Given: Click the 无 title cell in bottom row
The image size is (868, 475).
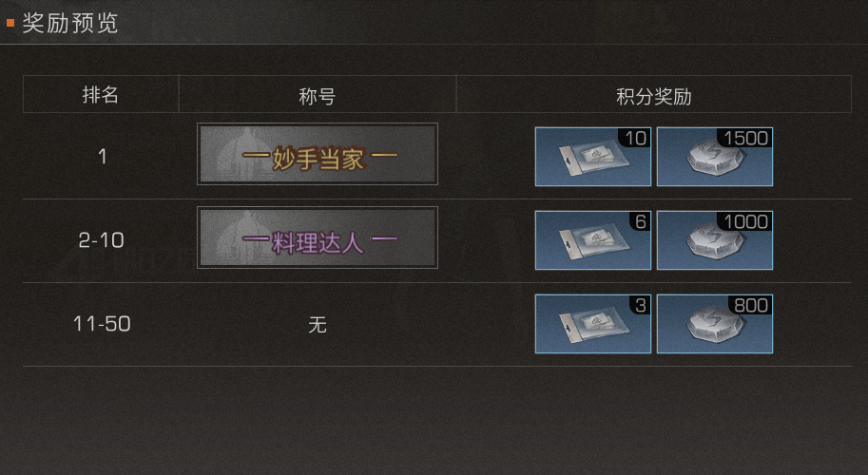Looking at the screenshot, I should coord(318,324).
